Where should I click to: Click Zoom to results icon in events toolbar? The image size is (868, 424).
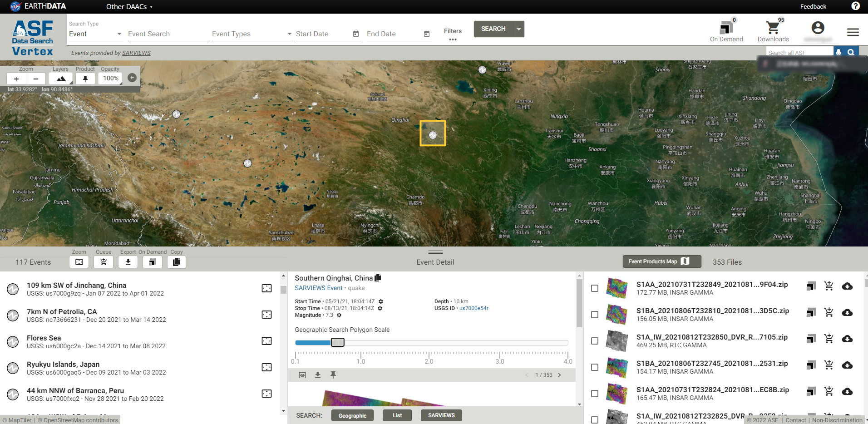point(79,262)
